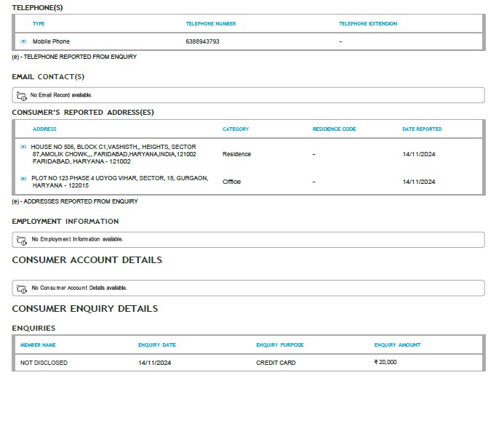Click the CATEGORY column header in addresses

pos(236,129)
